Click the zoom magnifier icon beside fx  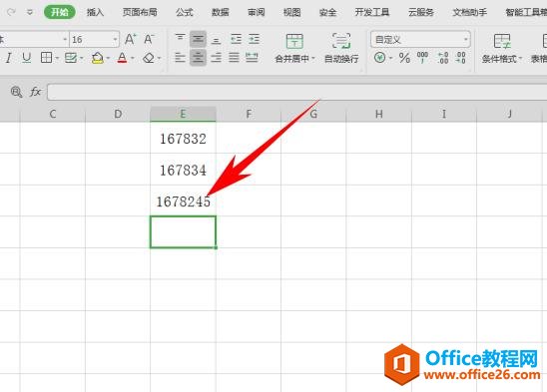[16, 92]
